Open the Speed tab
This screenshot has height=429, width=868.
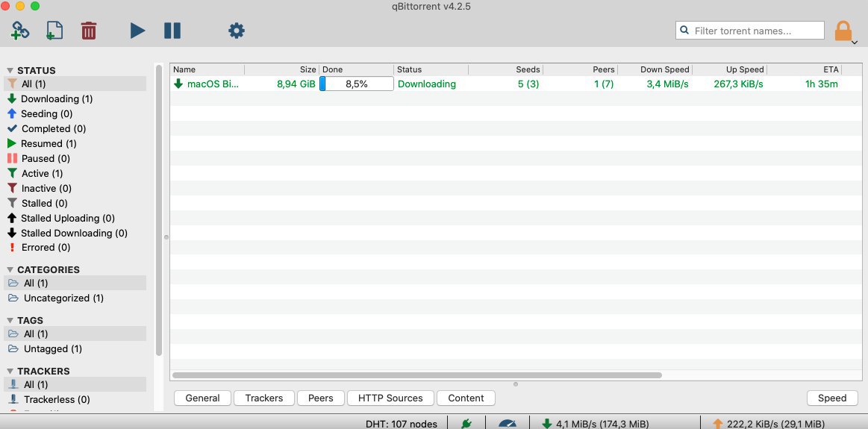point(832,398)
